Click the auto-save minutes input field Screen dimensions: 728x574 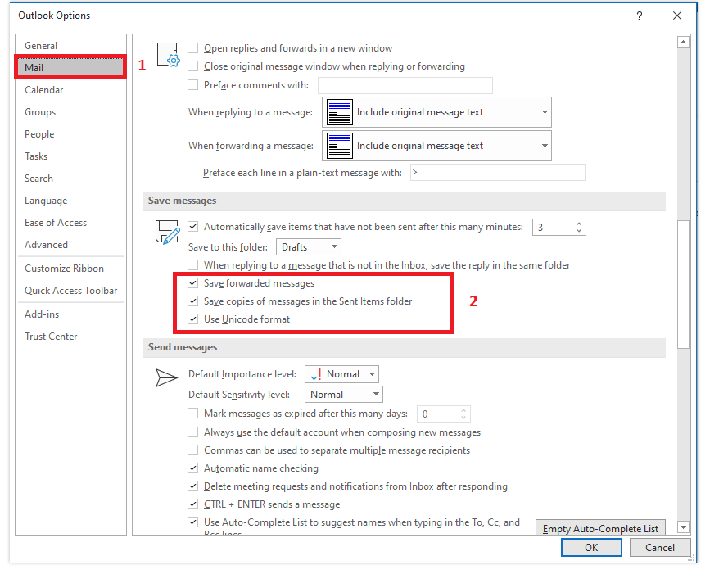554,227
